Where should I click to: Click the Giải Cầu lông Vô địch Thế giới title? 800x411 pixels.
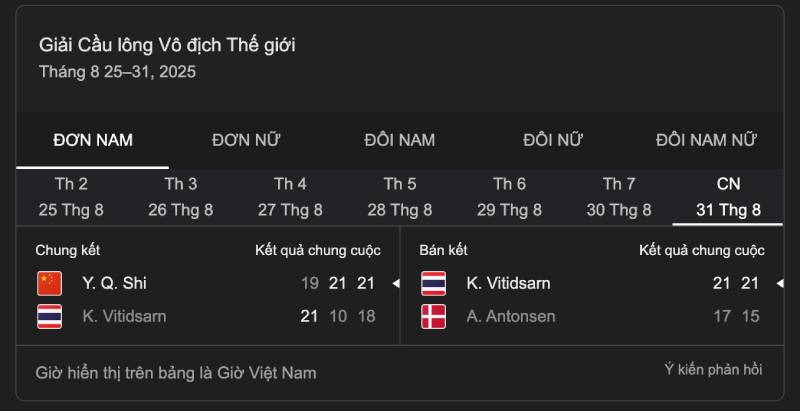coord(167,45)
